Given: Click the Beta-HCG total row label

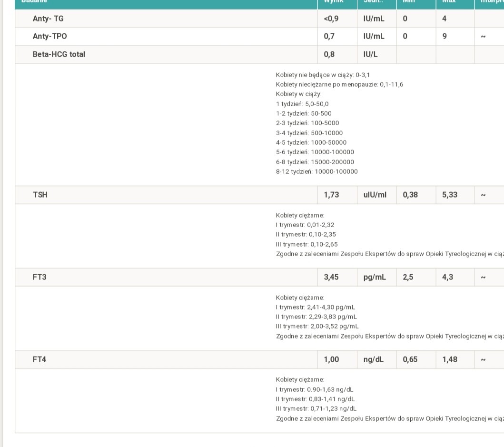Looking at the screenshot, I should coord(59,55).
